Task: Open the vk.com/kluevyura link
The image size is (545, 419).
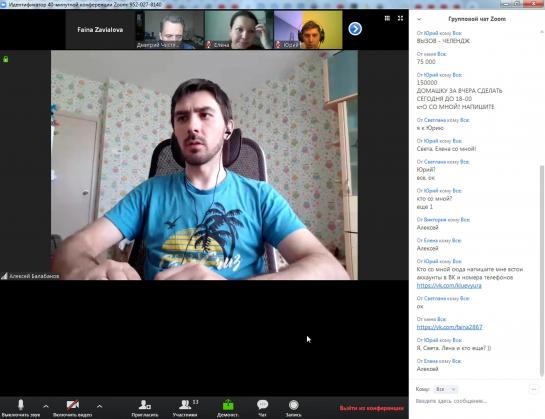Action: click(449, 285)
